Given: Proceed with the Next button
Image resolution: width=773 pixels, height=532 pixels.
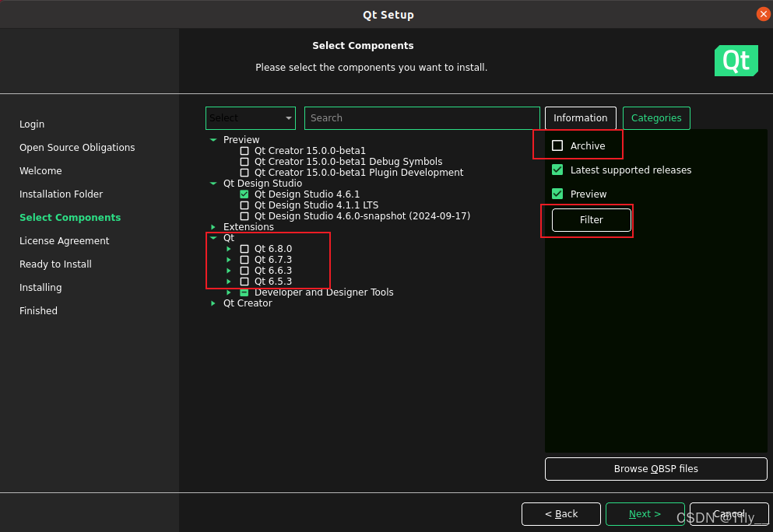Looking at the screenshot, I should 645,514.
